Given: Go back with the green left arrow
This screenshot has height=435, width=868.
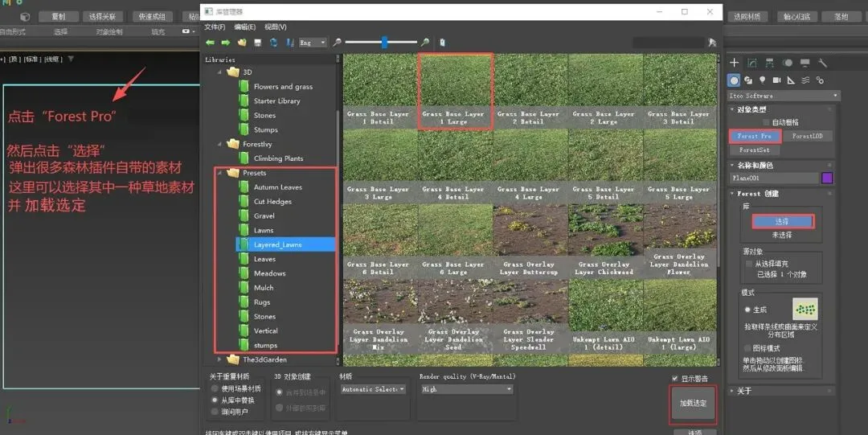Looking at the screenshot, I should point(211,43).
